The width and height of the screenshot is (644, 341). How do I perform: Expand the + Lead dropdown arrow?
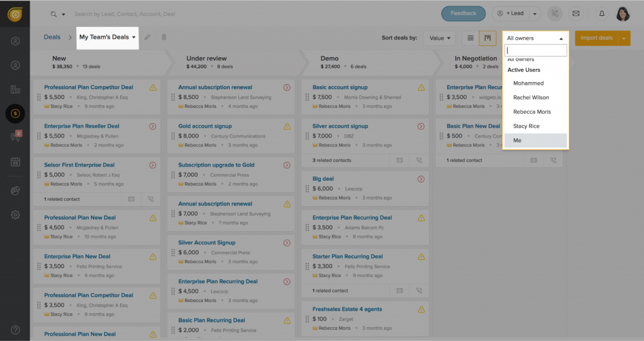535,14
